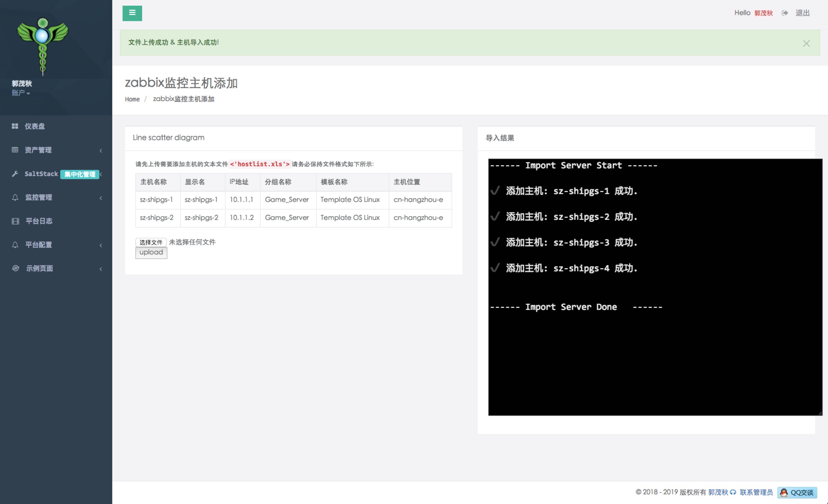Click the Home breadcrumb link
828x504 pixels.
pos(132,99)
